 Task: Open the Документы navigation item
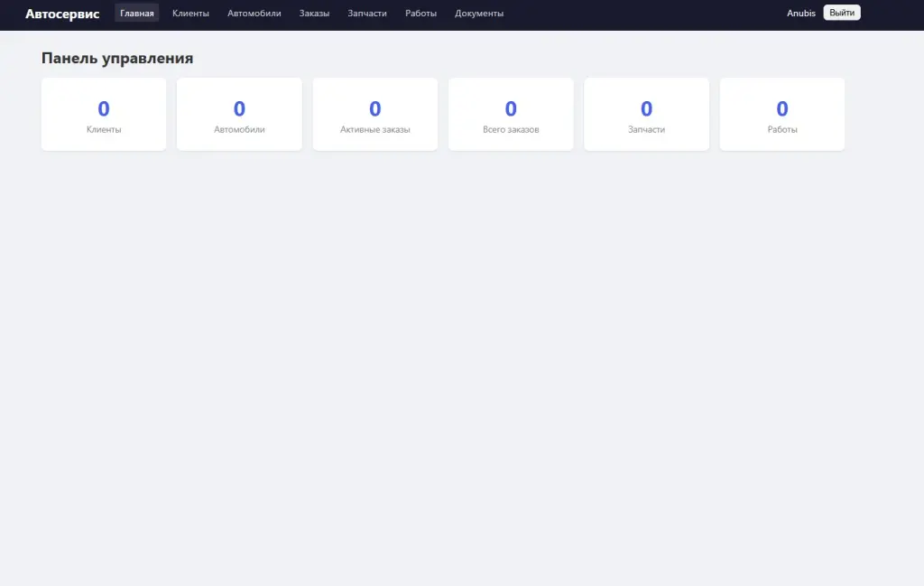tap(479, 13)
